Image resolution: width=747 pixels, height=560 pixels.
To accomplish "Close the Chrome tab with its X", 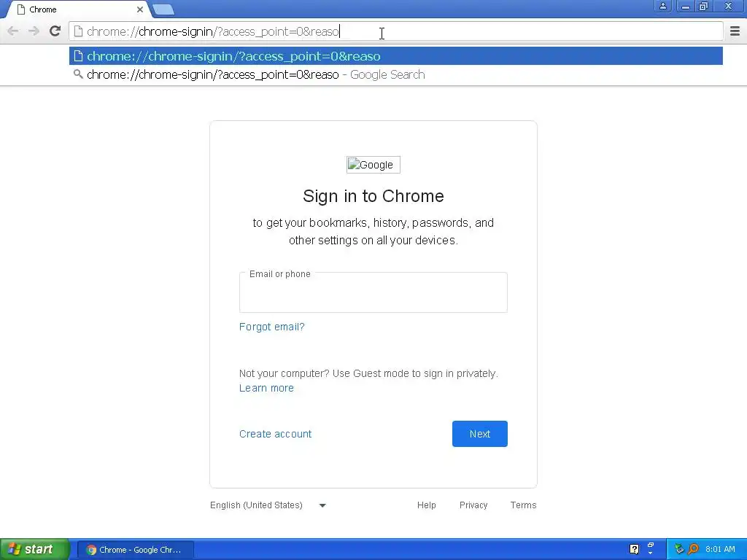I will pyautogui.click(x=139, y=9).
